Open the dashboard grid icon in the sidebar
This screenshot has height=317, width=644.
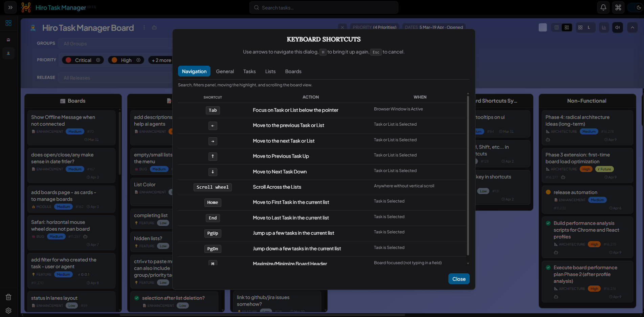(8, 23)
